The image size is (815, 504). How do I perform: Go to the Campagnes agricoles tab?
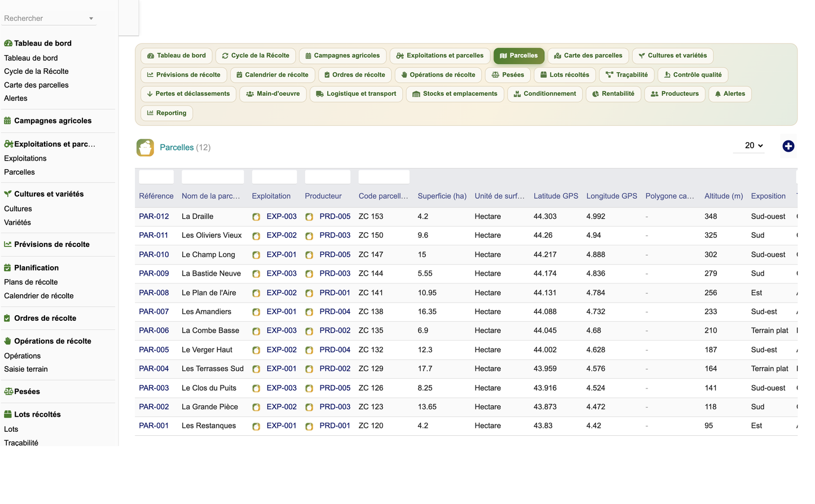point(342,56)
